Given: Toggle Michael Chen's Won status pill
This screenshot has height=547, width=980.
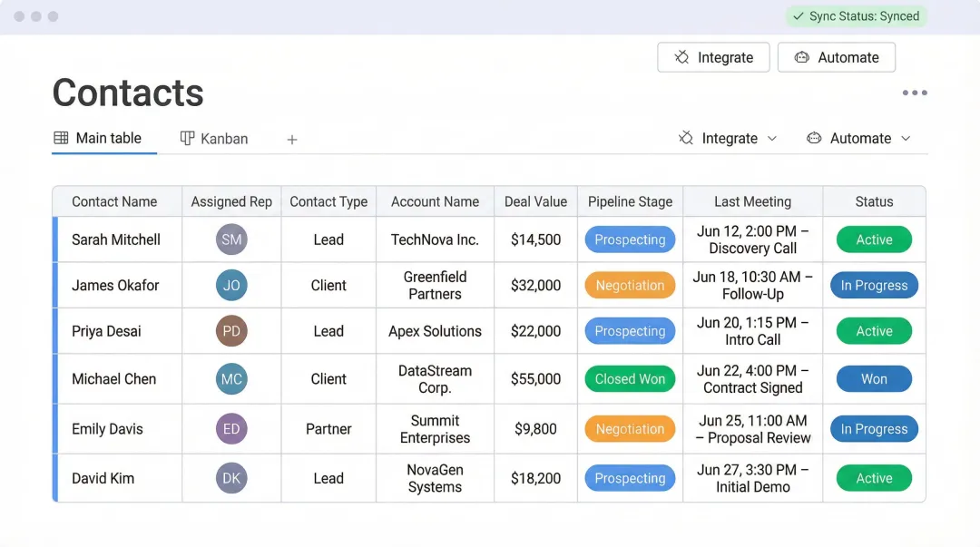Looking at the screenshot, I should (x=873, y=378).
